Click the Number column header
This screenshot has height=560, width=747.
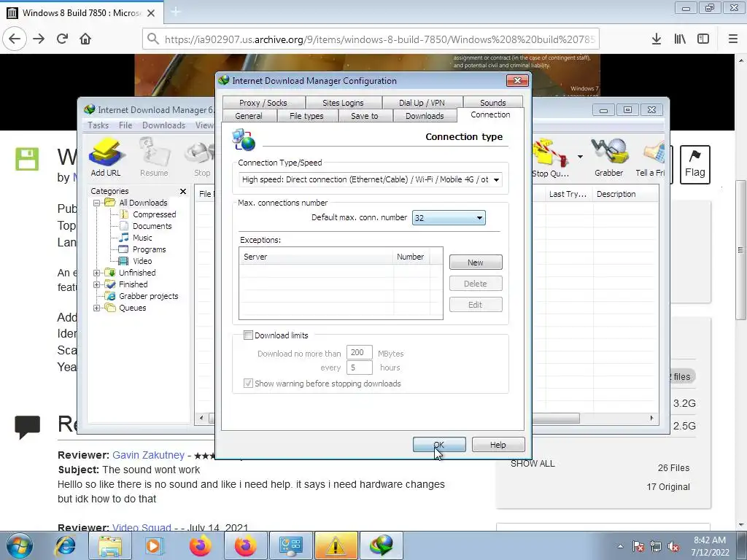[410, 257]
